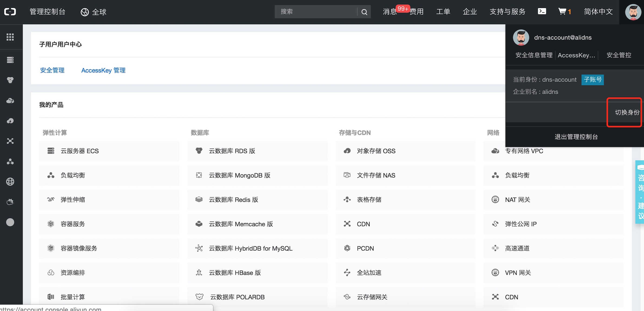Image resolution: width=644 pixels, height=311 pixels.
Task: Click 安全管控 in account panel
Action: [619, 55]
